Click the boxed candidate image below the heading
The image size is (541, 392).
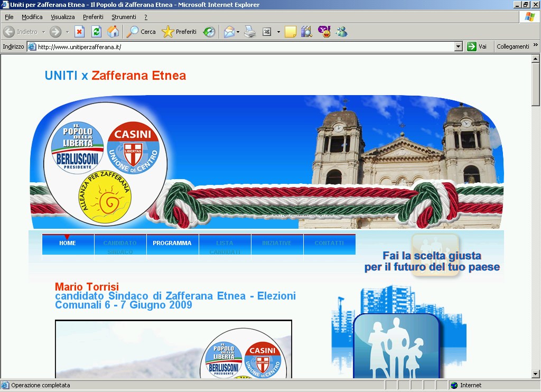point(173,349)
